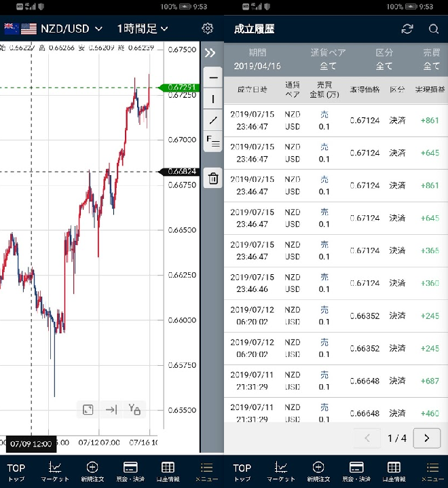Select diagonal trend line tool

point(213,120)
